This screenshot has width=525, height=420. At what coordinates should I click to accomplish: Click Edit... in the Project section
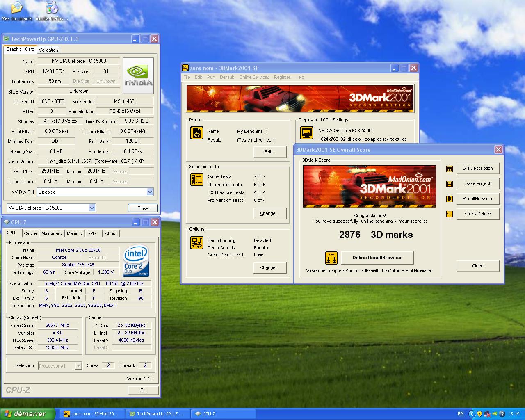tap(269, 152)
